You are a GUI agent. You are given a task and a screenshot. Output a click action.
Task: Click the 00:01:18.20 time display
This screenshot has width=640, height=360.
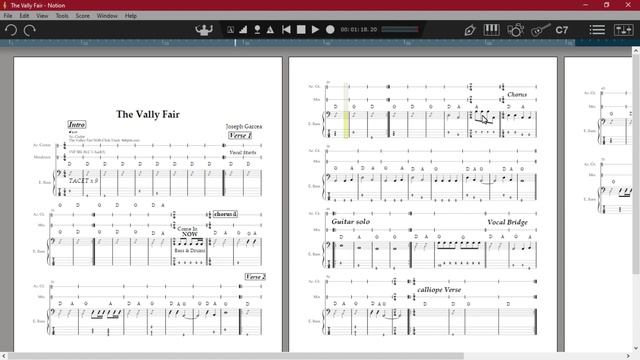pyautogui.click(x=359, y=29)
